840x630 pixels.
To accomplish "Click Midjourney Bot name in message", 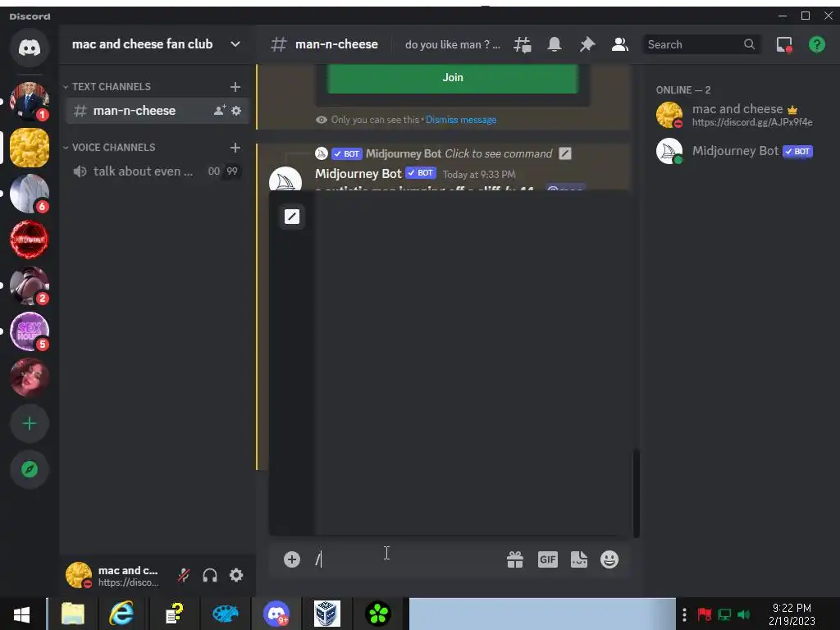I will (358, 174).
